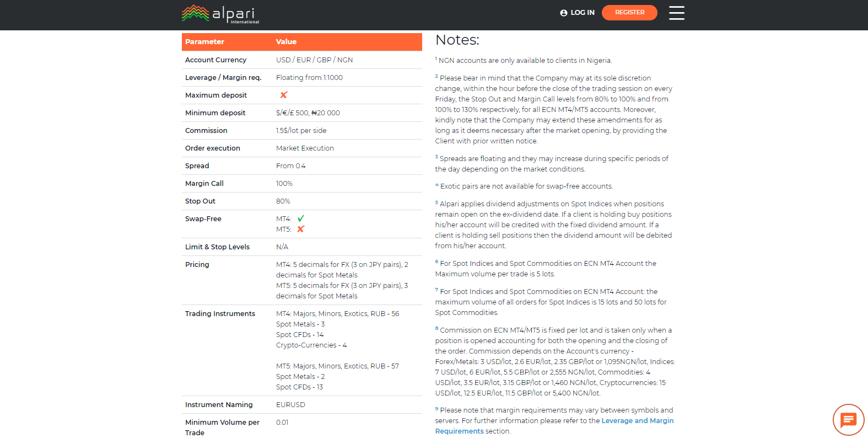Click the Value column header
The image size is (868, 438).
[286, 42]
